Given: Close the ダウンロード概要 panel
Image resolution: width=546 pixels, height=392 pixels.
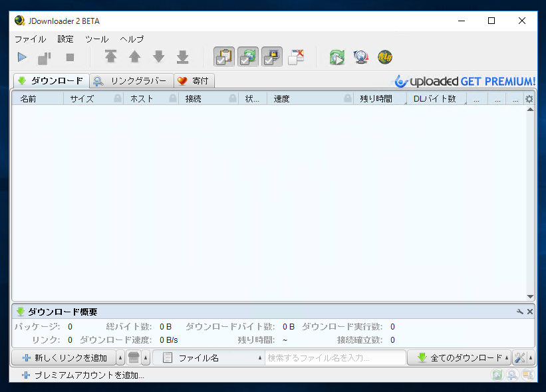Looking at the screenshot, I should [530, 312].
